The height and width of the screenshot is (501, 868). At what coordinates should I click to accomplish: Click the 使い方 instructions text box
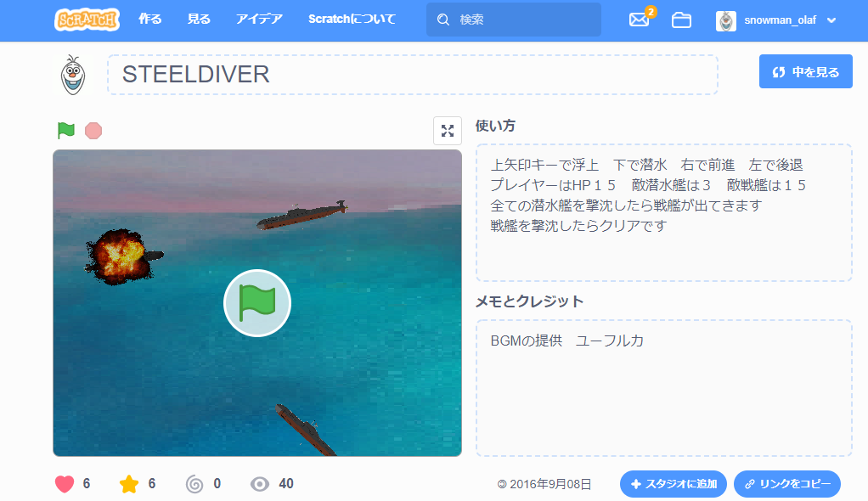(x=663, y=212)
